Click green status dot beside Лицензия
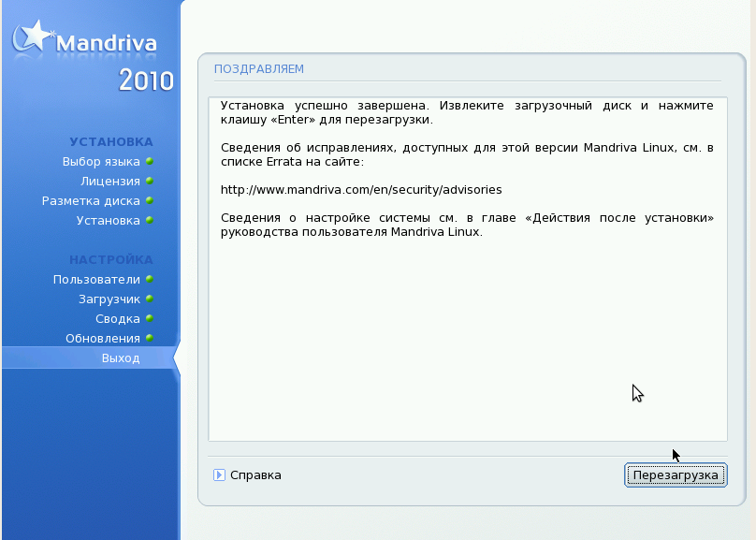Screen dimensions: 756x540 click(150, 181)
